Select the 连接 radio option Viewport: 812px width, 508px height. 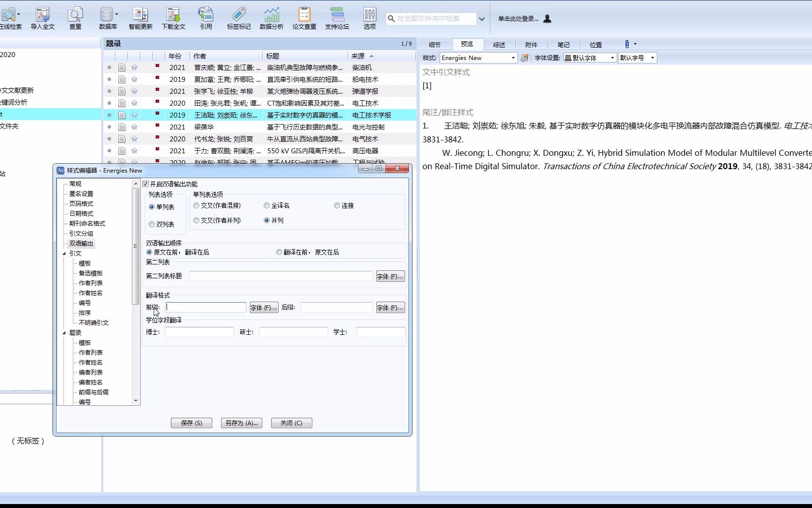pyautogui.click(x=337, y=205)
